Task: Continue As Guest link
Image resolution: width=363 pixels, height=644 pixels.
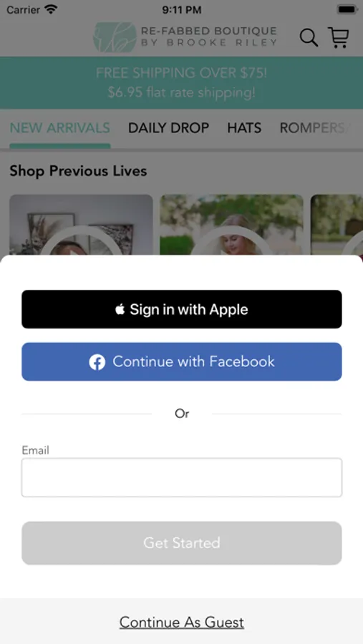Action: pos(182,623)
